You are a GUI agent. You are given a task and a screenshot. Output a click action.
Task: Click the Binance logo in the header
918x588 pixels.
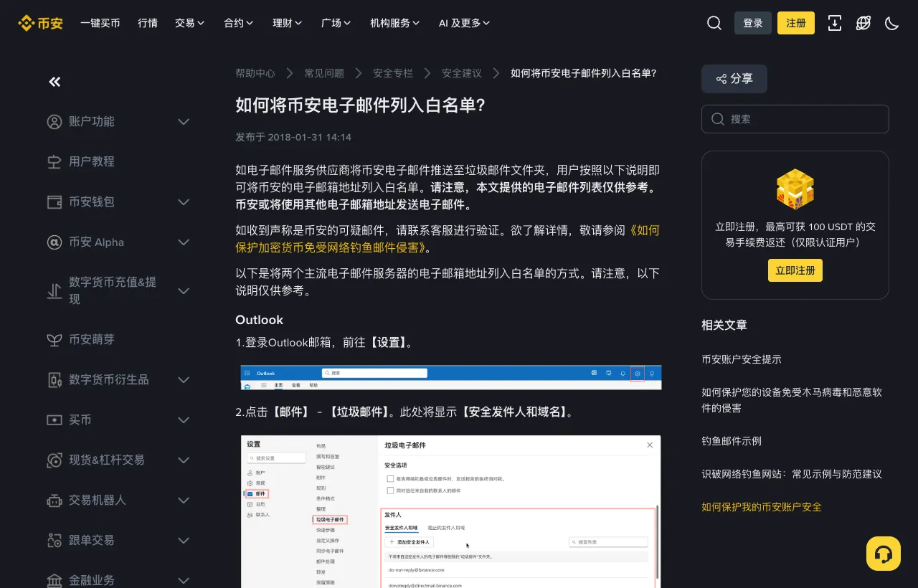click(x=40, y=23)
